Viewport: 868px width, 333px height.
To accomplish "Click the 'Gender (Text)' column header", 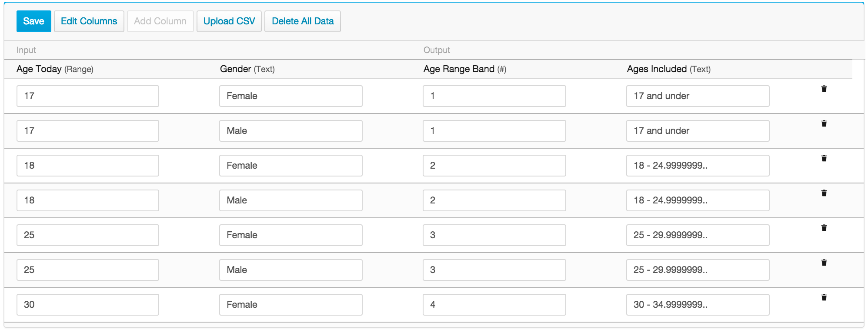I will [x=247, y=69].
